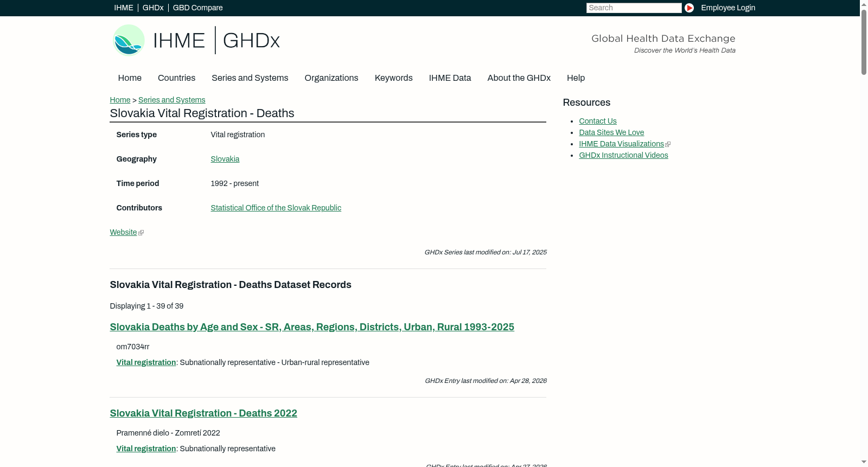
Task: Click external-link icon next to IHME Data Visualizations
Action: (668, 144)
